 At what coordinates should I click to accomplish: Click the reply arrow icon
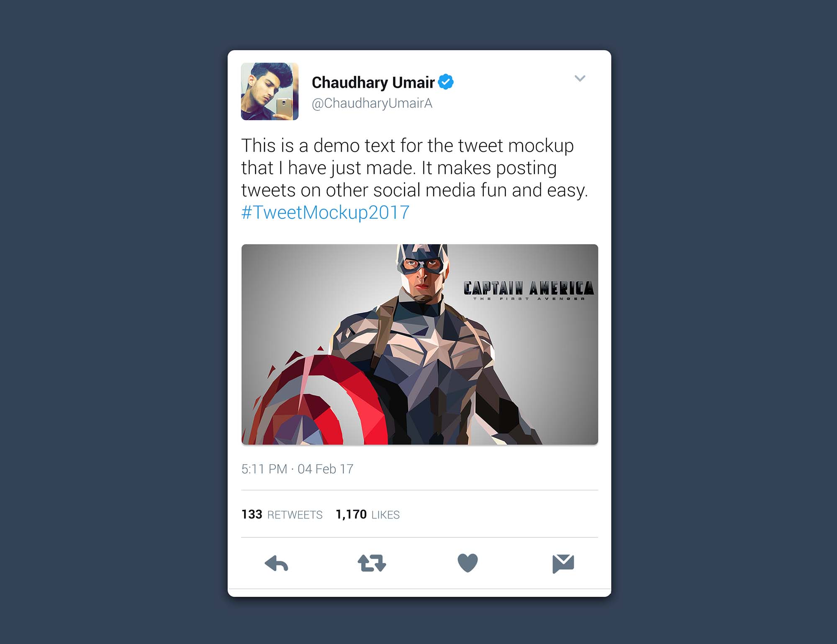click(x=277, y=563)
